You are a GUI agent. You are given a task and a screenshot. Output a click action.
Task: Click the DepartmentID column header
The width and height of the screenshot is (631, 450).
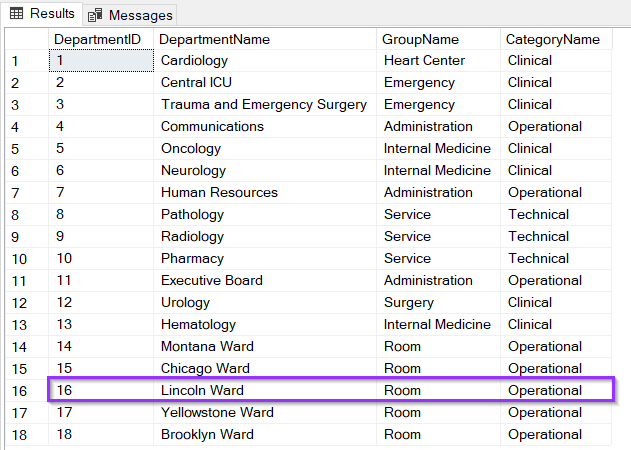[101, 39]
